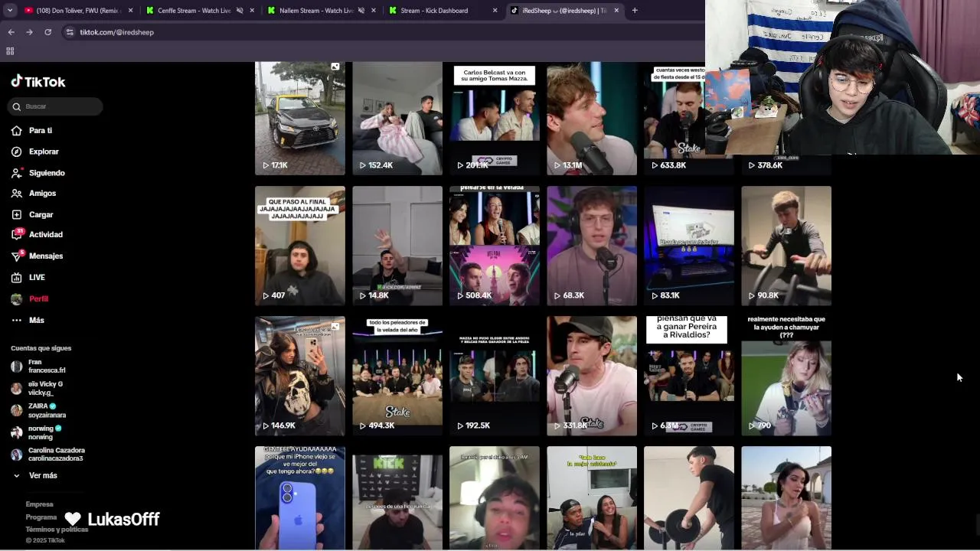The height and width of the screenshot is (551, 980).
Task: Unmute the Nallem Stream tab's muted speaker icon
Action: pos(361,11)
